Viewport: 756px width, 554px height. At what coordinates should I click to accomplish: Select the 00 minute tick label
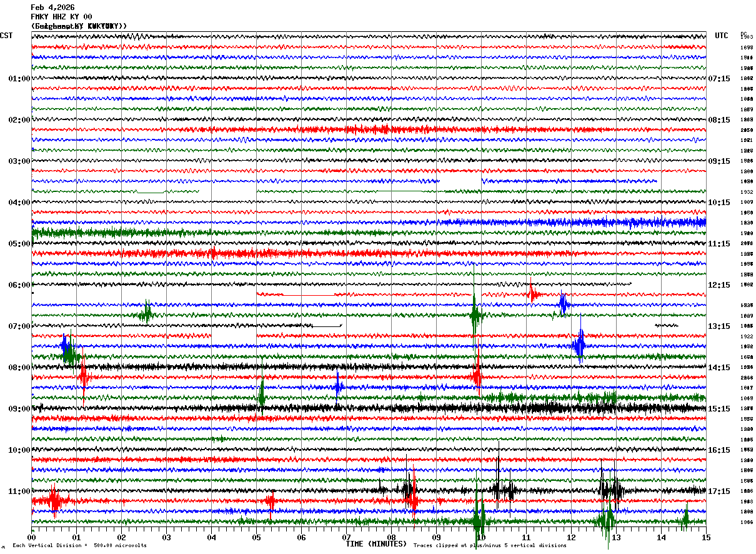coord(31,537)
